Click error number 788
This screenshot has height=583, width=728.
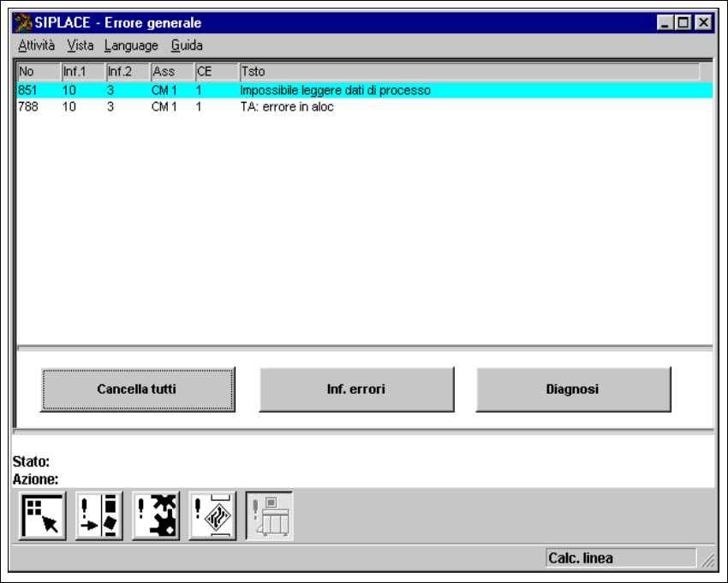[x=28, y=107]
